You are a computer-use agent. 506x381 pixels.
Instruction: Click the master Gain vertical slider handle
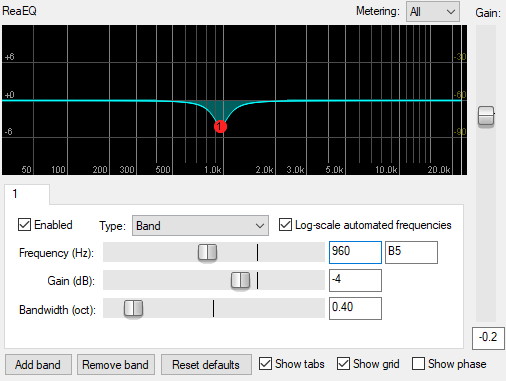[486, 116]
